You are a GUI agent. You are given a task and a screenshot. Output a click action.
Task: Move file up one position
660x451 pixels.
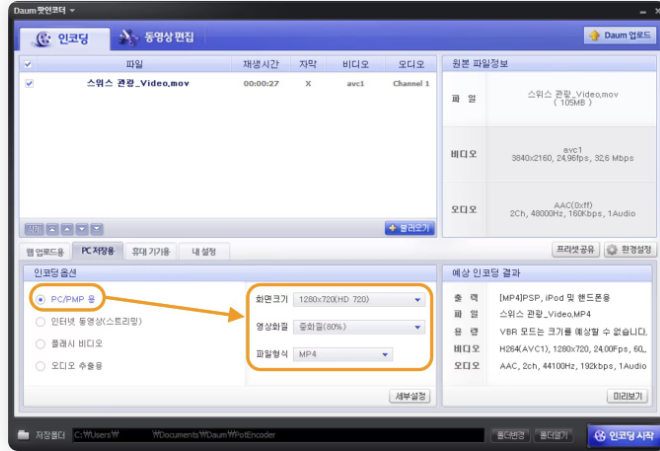(67, 229)
